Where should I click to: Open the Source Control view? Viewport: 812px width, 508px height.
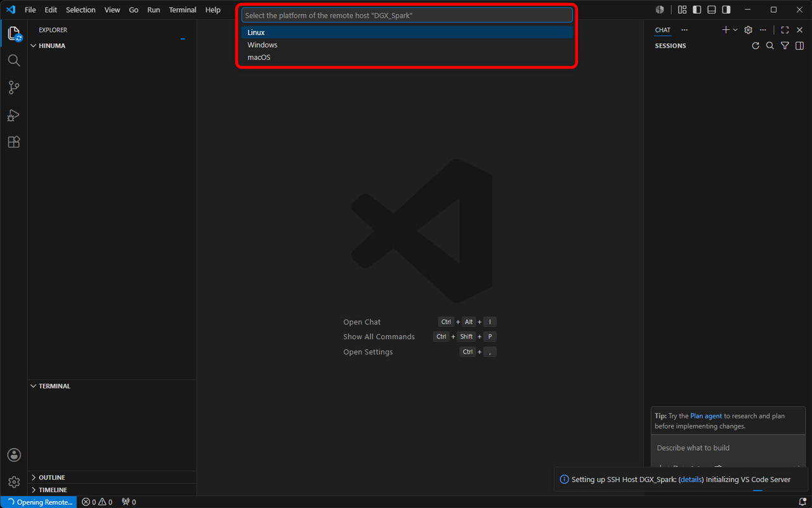[14, 88]
